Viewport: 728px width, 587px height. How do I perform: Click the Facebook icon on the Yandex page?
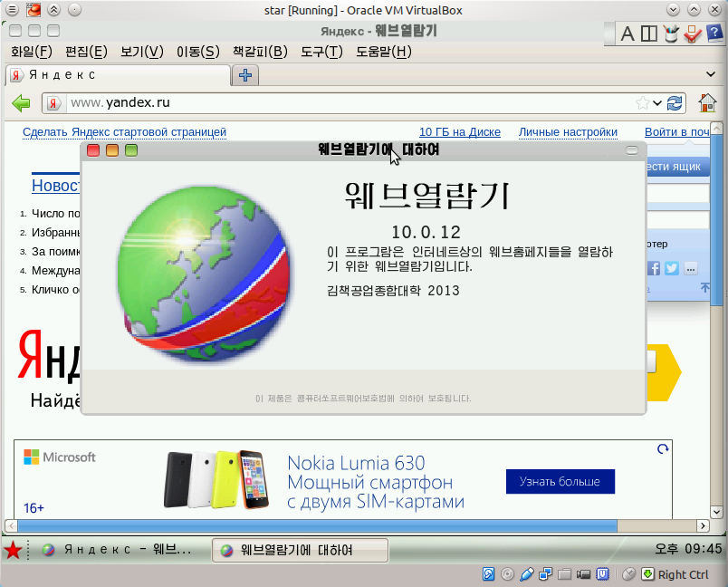(x=654, y=268)
